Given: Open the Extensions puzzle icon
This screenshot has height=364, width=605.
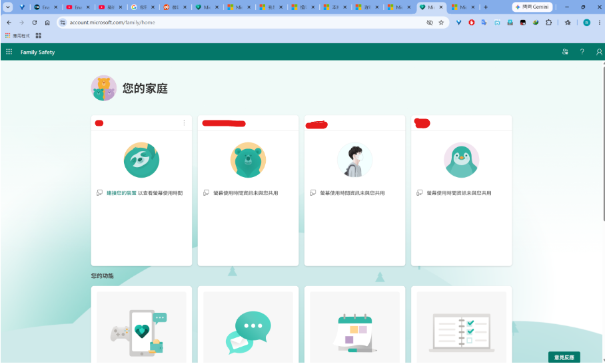Looking at the screenshot, I should pos(548,23).
